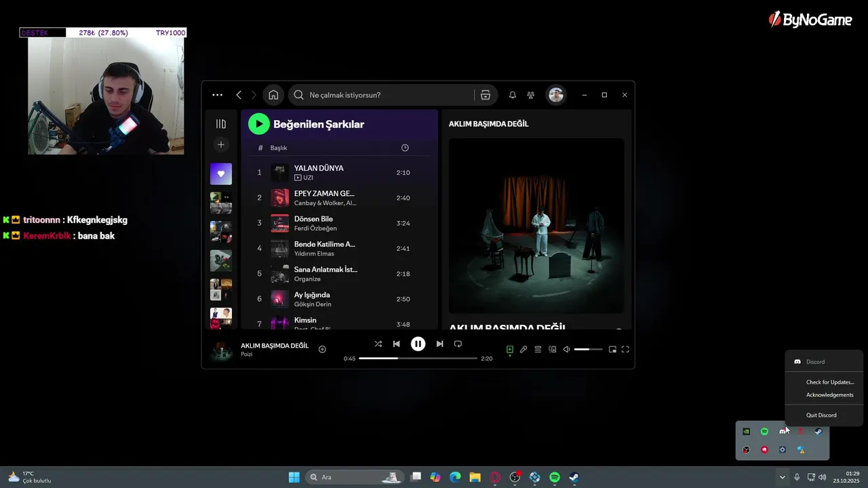
Task: Adjust the Spotify volume slider
Action: (588, 350)
